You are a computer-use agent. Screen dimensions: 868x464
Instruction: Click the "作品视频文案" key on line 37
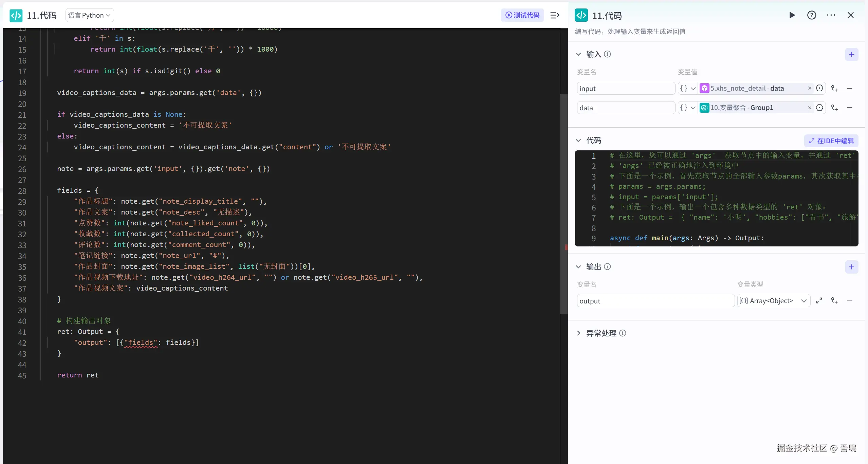(101, 288)
